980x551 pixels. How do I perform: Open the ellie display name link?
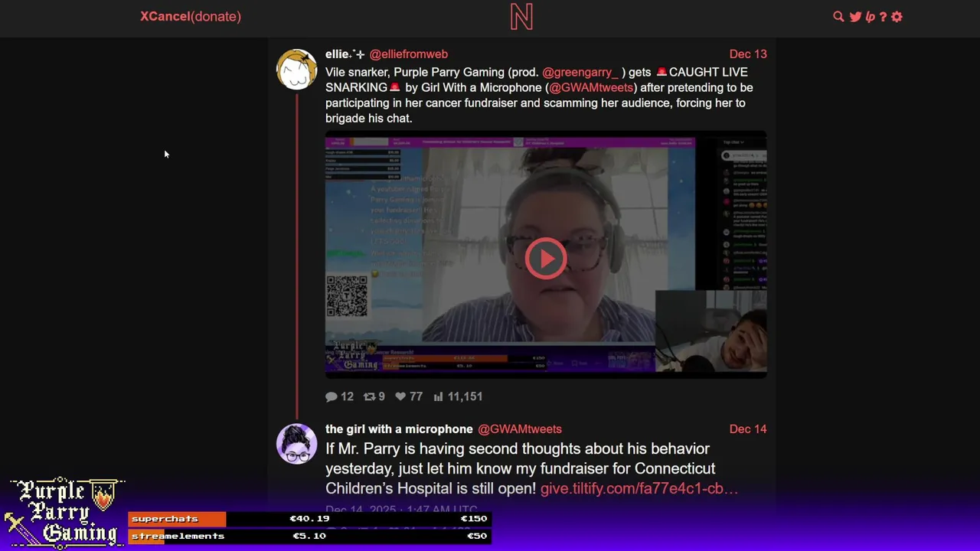click(345, 54)
